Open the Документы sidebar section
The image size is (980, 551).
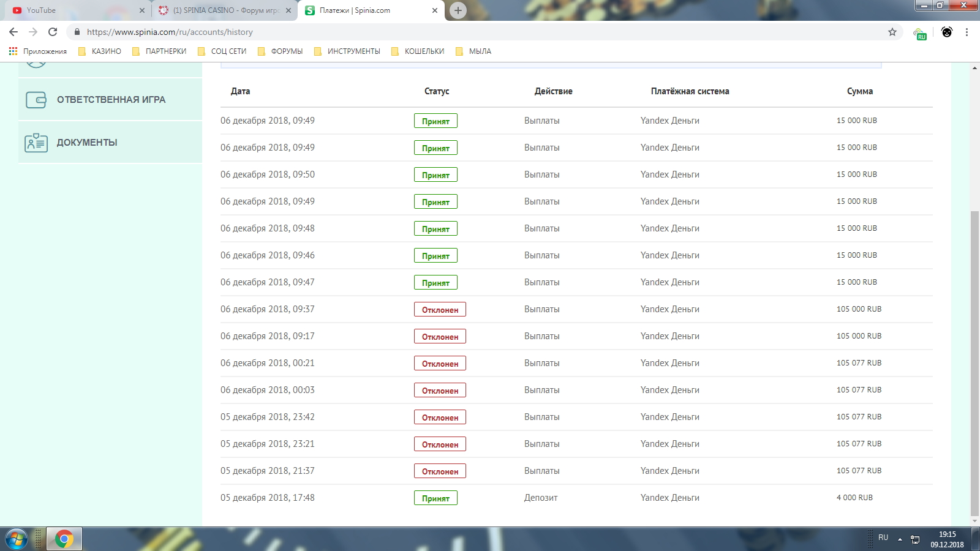pyautogui.click(x=110, y=142)
